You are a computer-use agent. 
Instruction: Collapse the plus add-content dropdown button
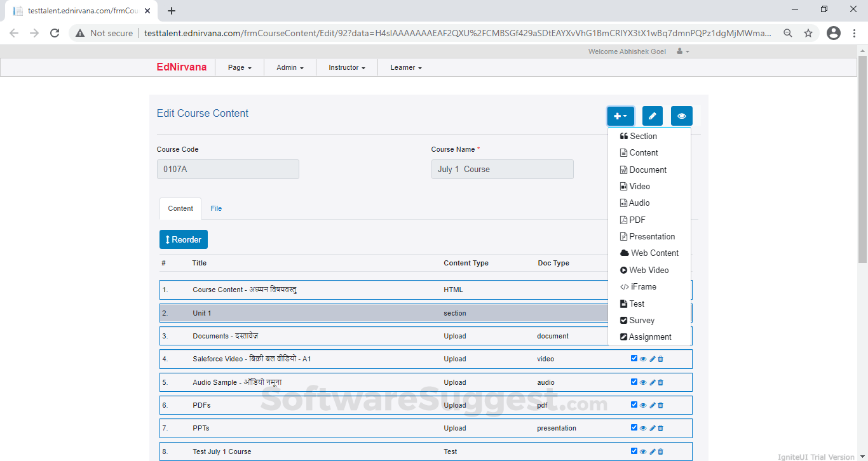pos(620,116)
